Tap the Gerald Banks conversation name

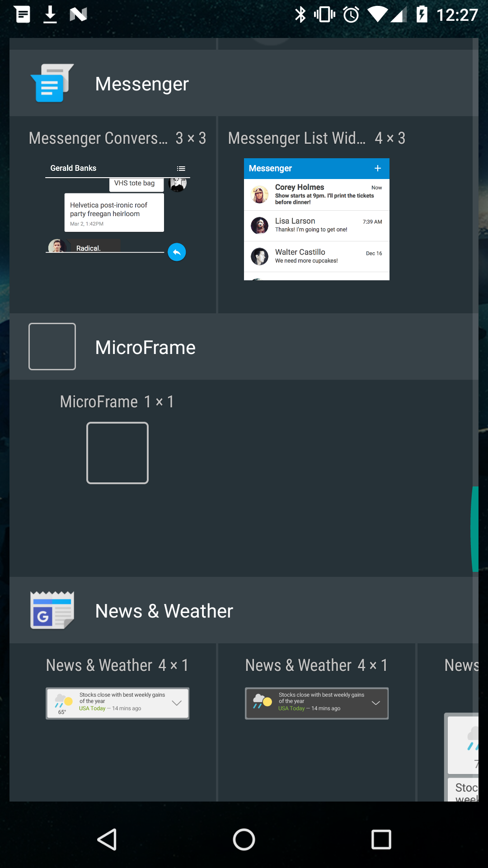[x=73, y=168]
